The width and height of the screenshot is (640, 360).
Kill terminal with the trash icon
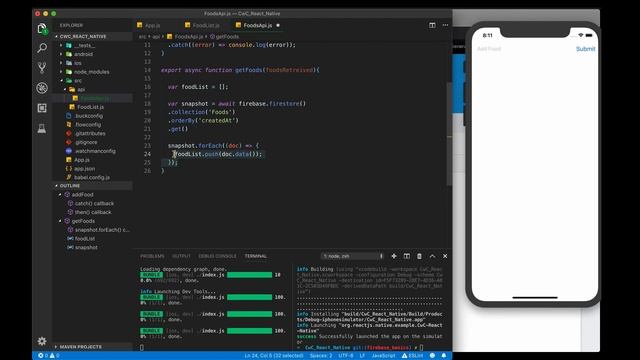419,256
